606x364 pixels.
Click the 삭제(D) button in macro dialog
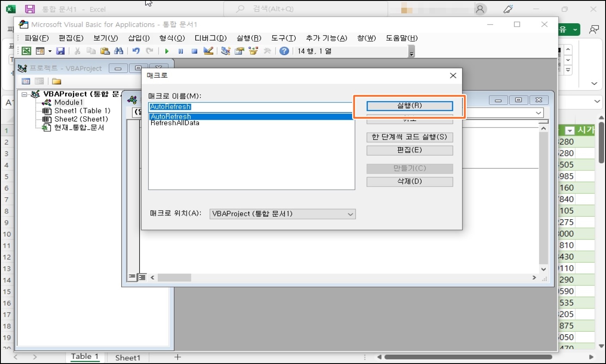tap(409, 181)
